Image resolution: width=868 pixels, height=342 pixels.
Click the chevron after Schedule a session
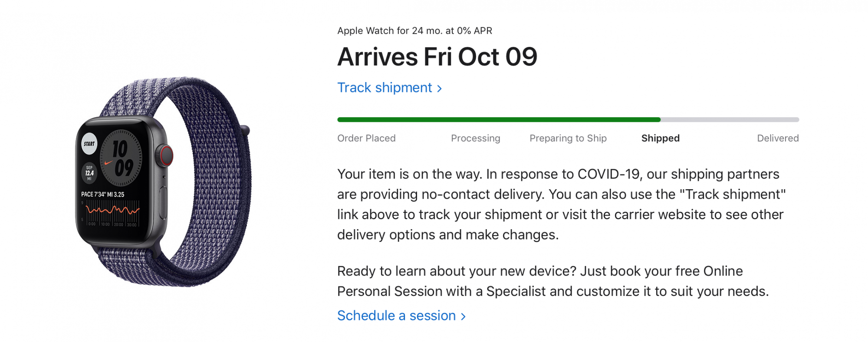pos(463,316)
